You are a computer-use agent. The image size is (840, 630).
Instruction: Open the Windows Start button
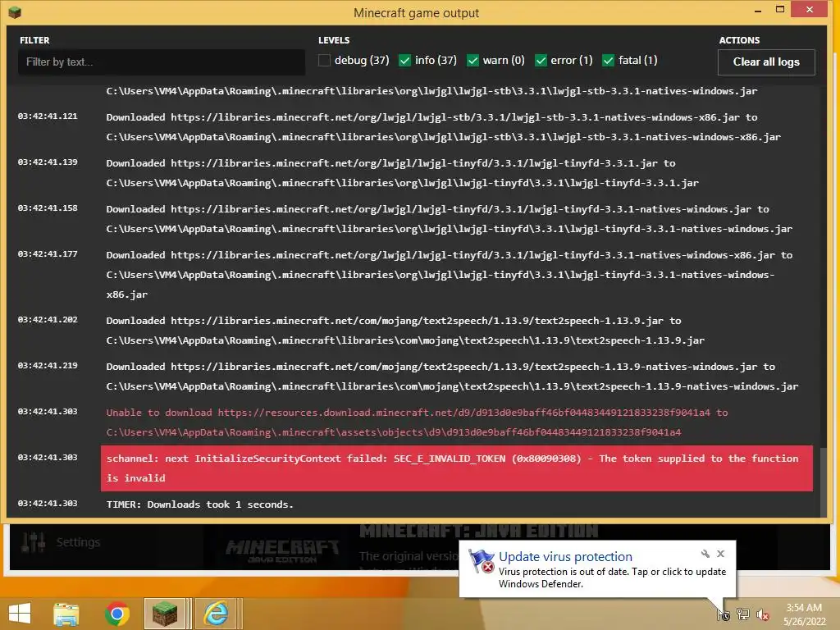(x=20, y=614)
